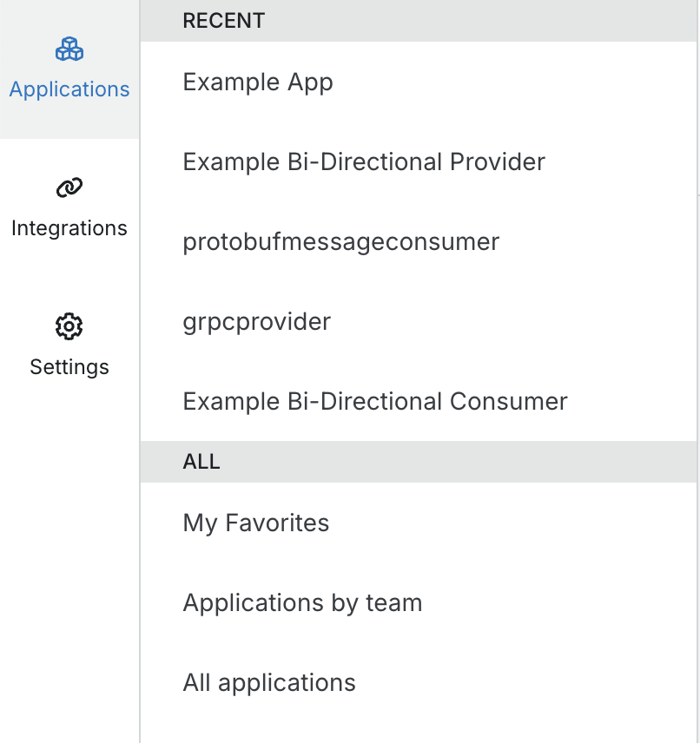Click the ALL section header

[x=201, y=461]
